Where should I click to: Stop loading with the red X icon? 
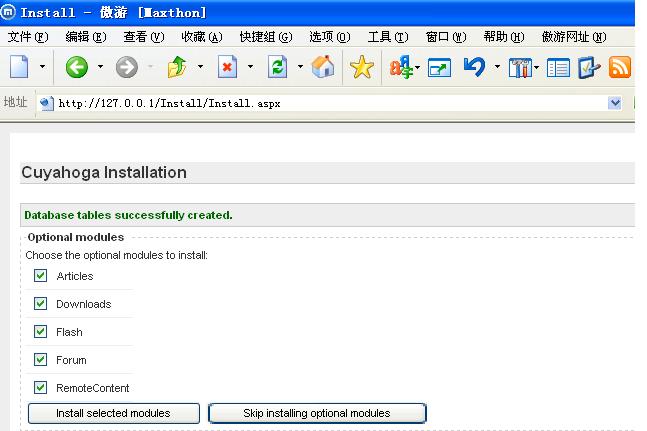click(227, 67)
